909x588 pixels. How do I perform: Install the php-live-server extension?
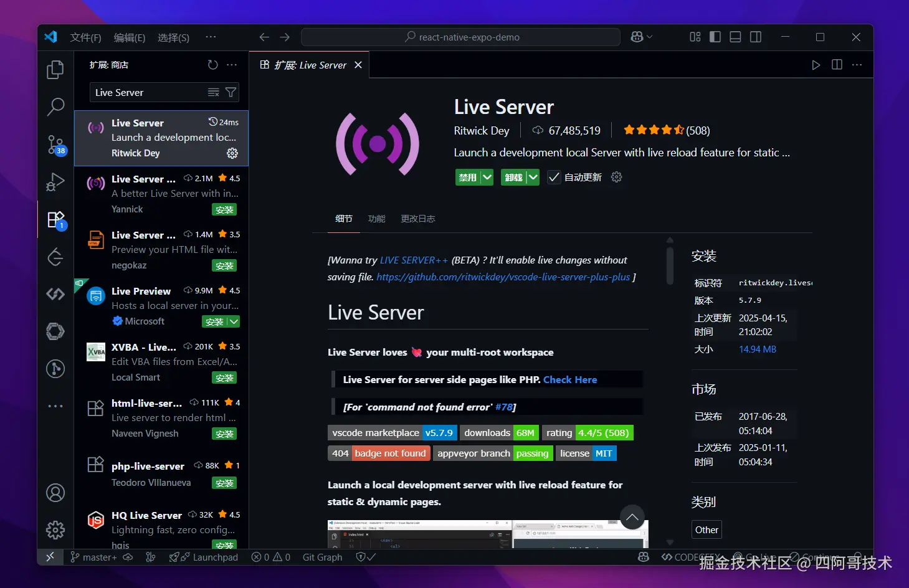[224, 483]
